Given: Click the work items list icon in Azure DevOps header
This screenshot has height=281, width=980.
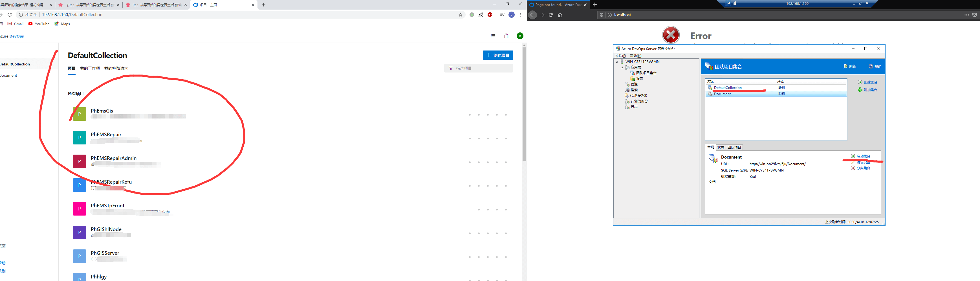Looking at the screenshot, I should click(x=493, y=36).
